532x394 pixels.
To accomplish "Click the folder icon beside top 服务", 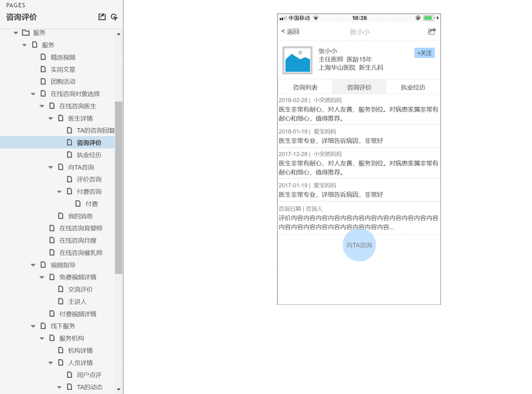I will pyautogui.click(x=26, y=32).
